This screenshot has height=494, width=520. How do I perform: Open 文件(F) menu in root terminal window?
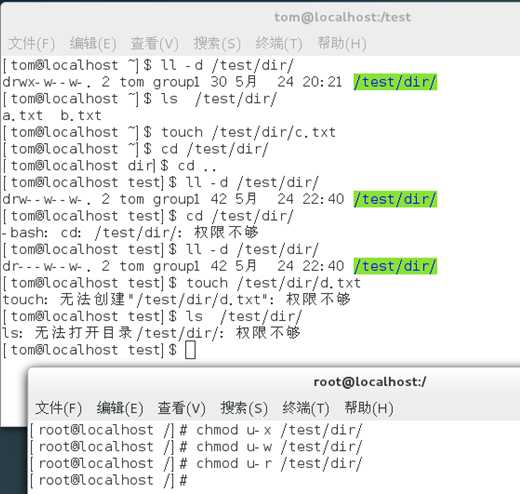click(x=58, y=408)
